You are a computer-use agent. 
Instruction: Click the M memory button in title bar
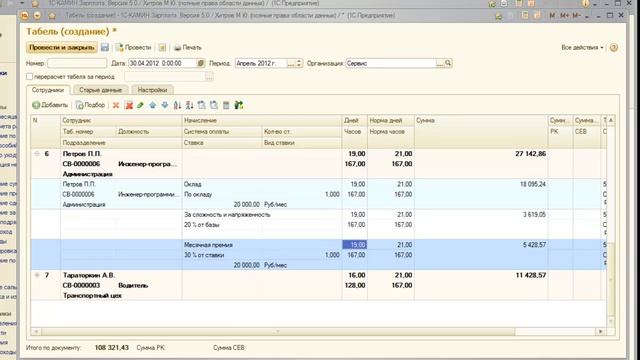point(552,16)
